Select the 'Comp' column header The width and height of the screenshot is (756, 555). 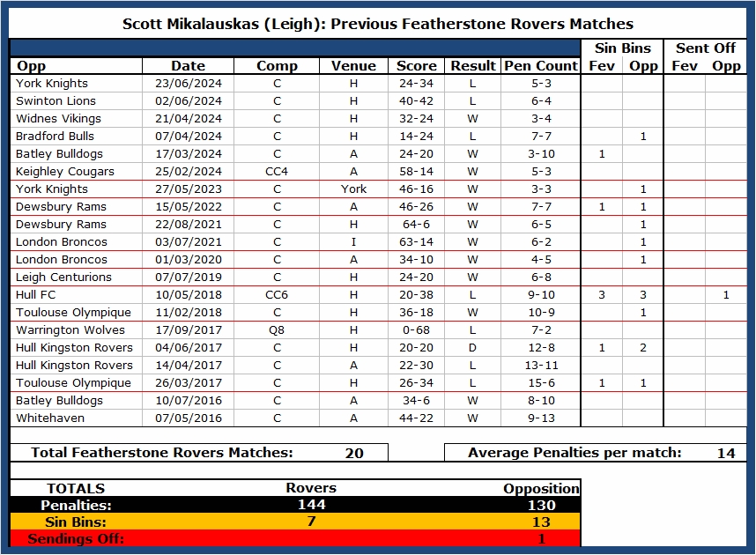(x=277, y=66)
